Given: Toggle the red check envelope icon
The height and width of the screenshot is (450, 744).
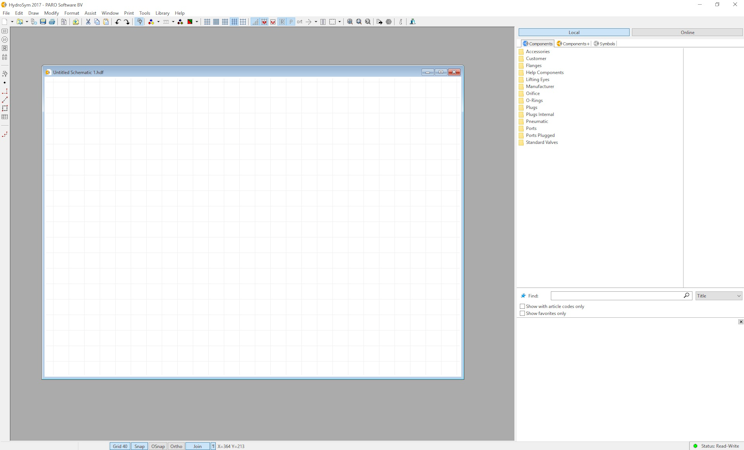Looking at the screenshot, I should [x=264, y=22].
